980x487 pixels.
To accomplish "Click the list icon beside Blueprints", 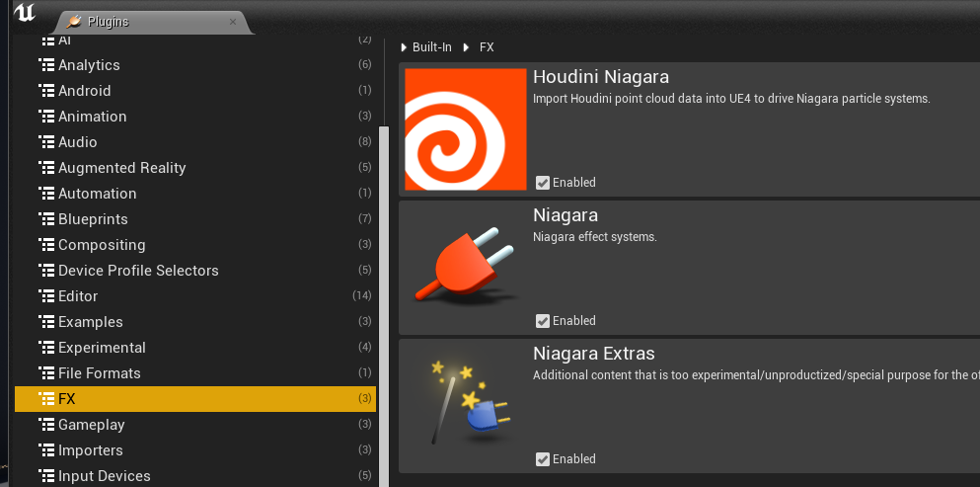I will pos(46,219).
